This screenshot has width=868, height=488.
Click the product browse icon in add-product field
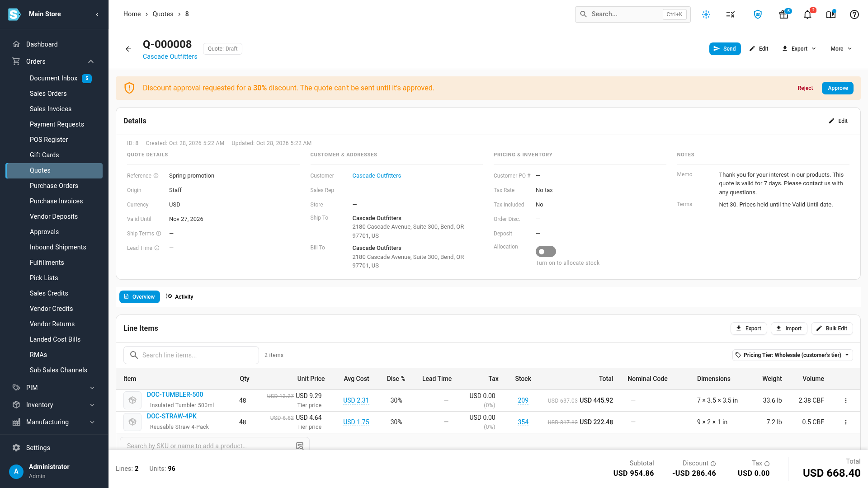pyautogui.click(x=300, y=446)
